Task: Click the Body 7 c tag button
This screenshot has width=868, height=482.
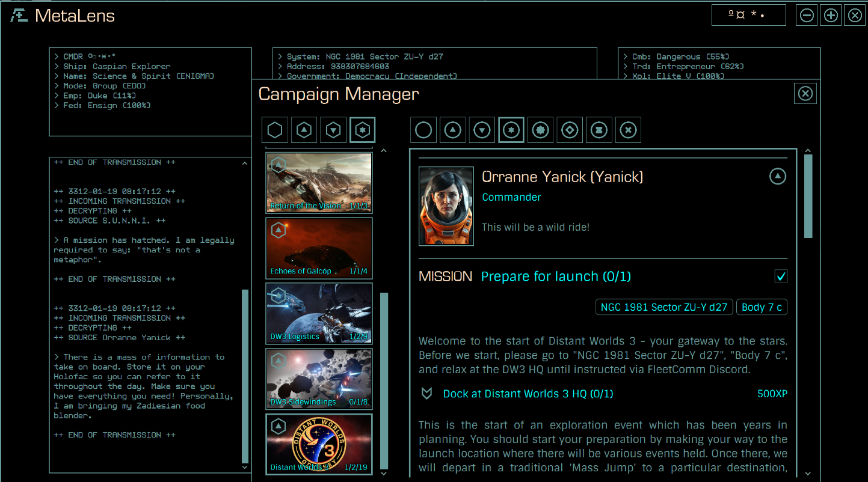Action: (762, 307)
